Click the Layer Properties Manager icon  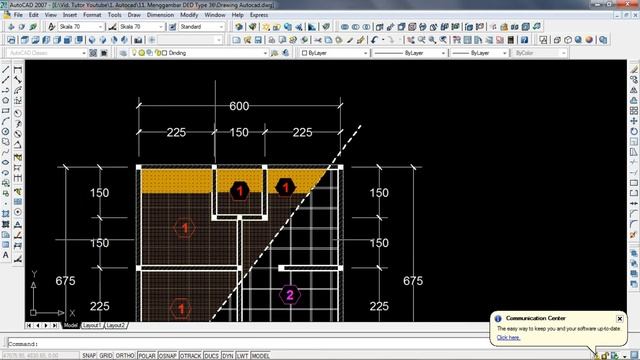point(124,53)
